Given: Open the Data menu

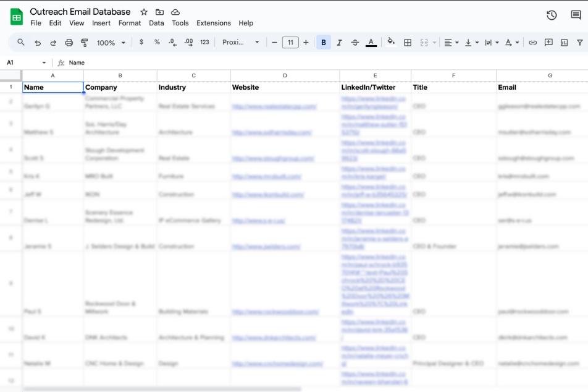Looking at the screenshot, I should [156, 23].
